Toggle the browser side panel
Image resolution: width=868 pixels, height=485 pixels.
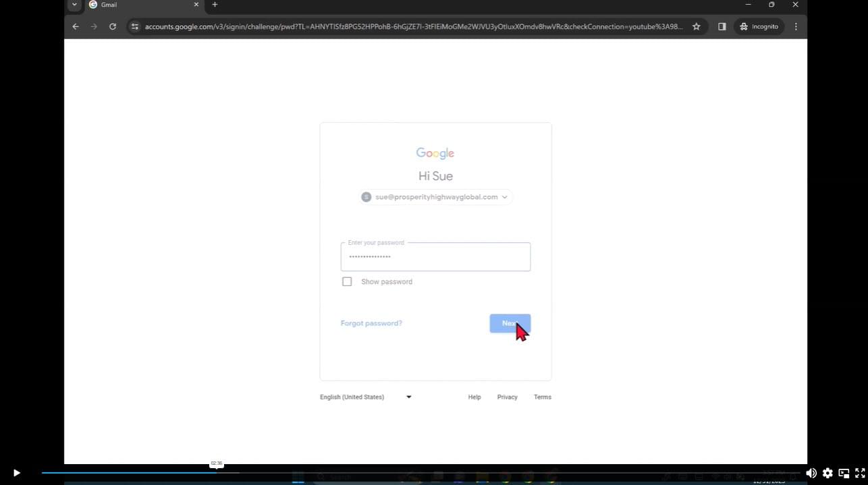722,26
